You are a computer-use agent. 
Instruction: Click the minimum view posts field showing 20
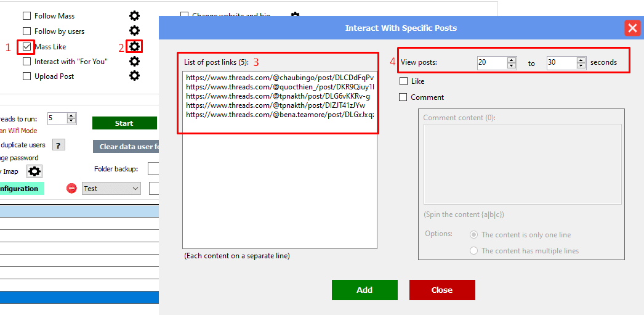[x=492, y=63]
